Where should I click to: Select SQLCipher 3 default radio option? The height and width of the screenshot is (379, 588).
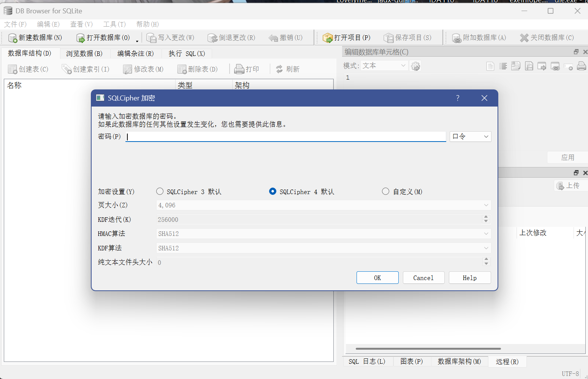click(x=160, y=191)
